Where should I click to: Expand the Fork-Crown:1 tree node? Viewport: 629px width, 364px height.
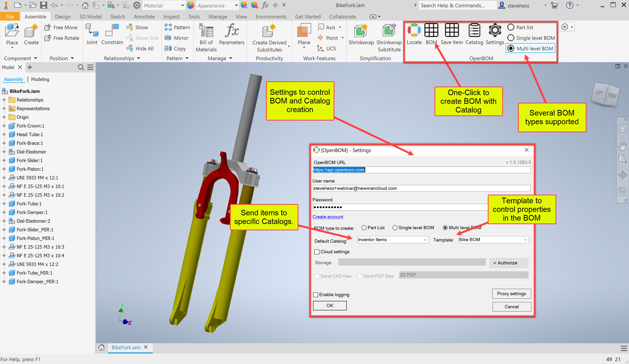4,126
